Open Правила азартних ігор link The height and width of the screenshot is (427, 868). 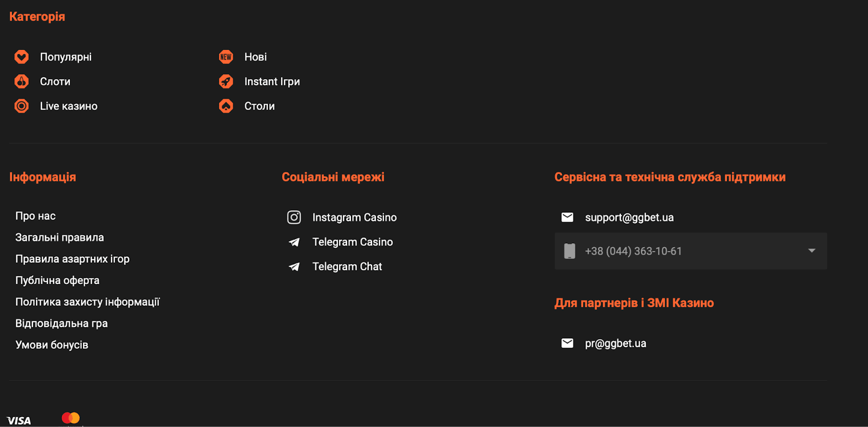click(73, 259)
